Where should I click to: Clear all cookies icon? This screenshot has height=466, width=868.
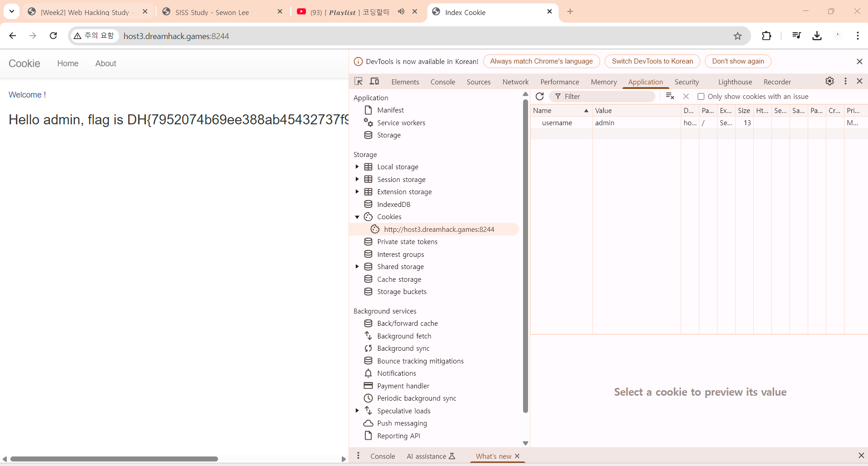pyautogui.click(x=669, y=96)
